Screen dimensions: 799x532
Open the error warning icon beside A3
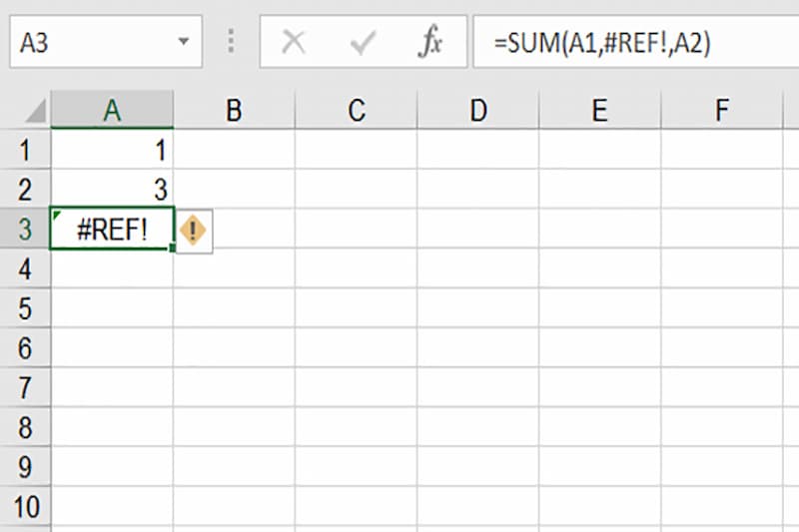pos(194,231)
